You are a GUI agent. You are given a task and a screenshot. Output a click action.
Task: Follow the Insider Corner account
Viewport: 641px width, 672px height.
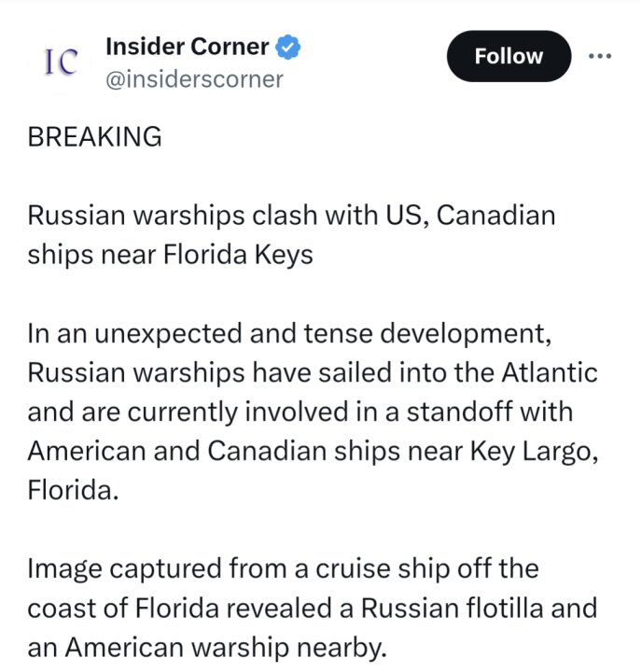coord(509,56)
